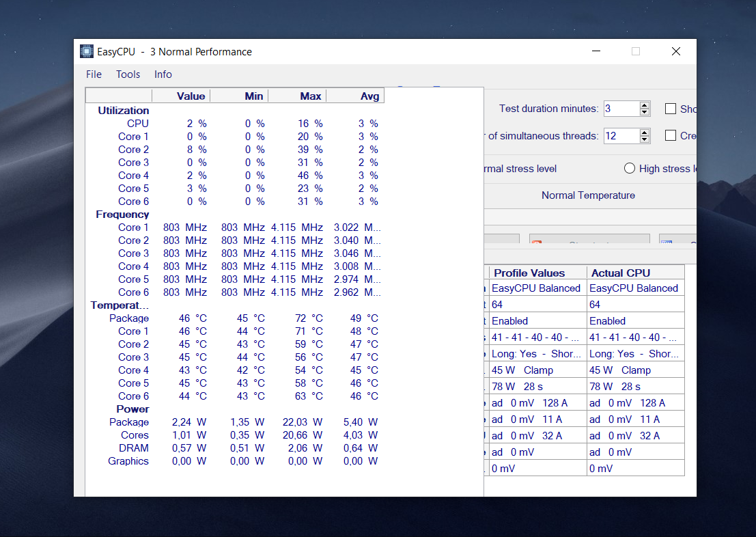Click the test duration minutes input field

click(x=621, y=109)
